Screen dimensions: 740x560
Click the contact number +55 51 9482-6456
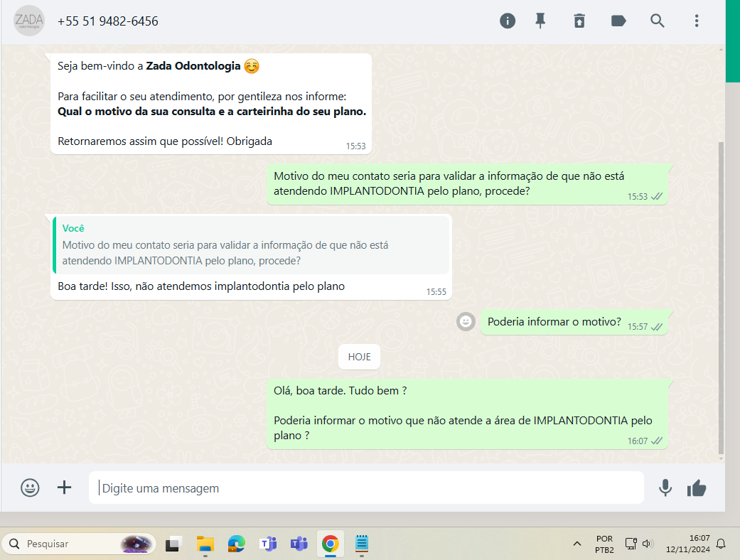(x=107, y=21)
